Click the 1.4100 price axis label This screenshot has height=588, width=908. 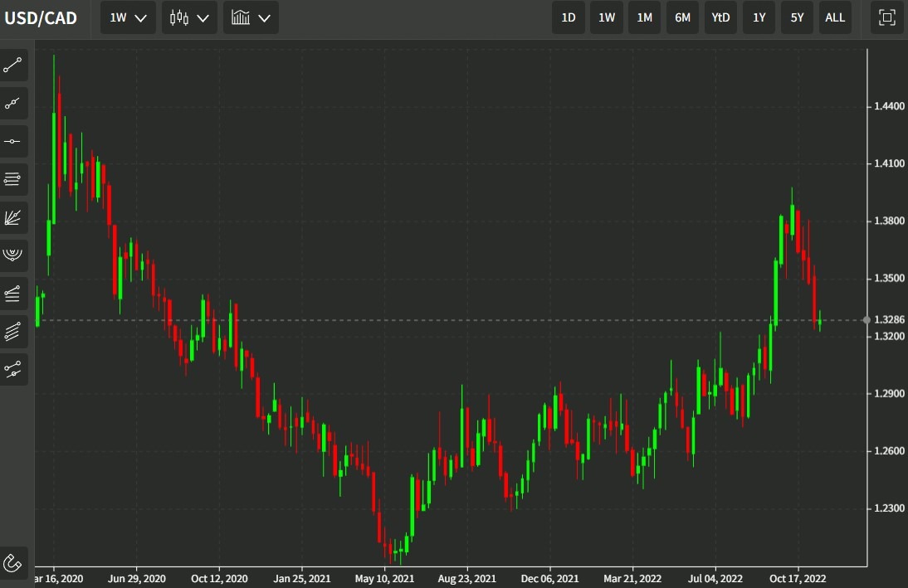[x=889, y=163]
